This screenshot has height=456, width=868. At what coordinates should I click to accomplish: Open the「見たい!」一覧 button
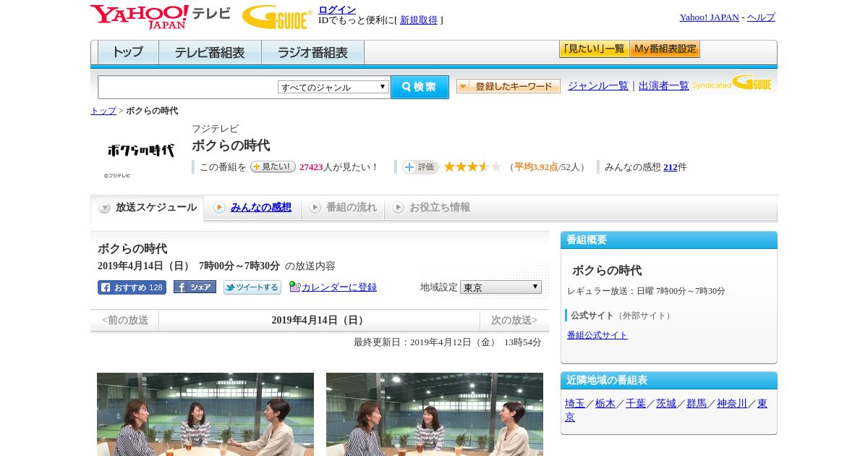tap(594, 49)
